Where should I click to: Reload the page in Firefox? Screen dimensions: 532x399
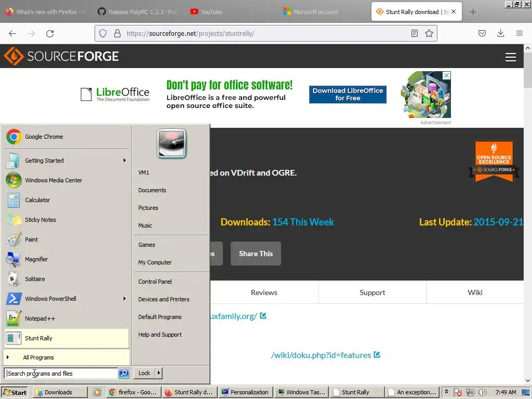[x=50, y=33]
